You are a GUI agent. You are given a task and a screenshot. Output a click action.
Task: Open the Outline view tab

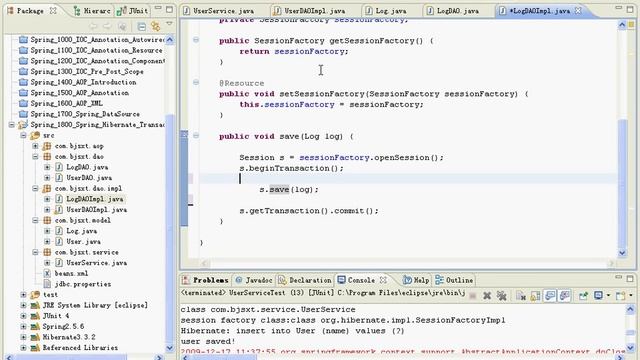(454, 280)
